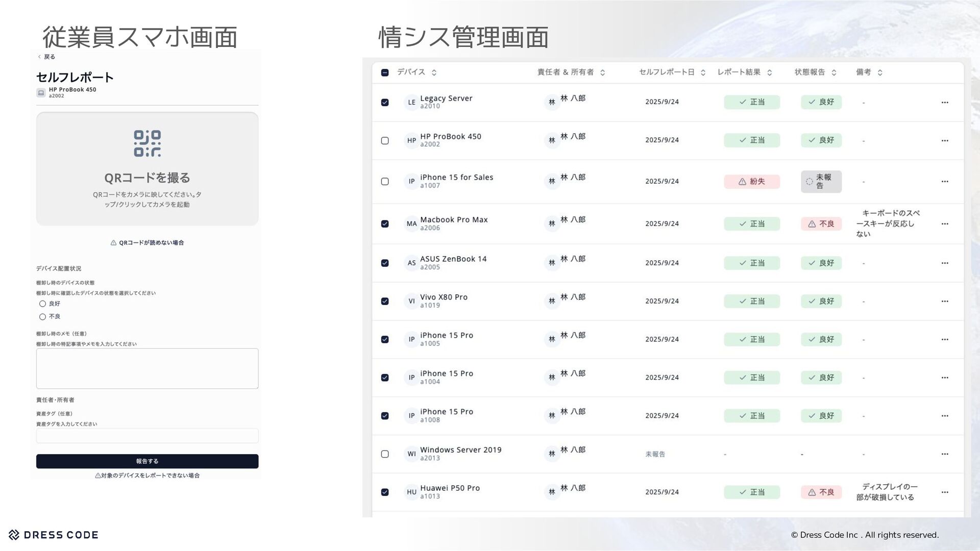
Task: Check the HP ProBook 450 row checkbox
Action: click(385, 140)
